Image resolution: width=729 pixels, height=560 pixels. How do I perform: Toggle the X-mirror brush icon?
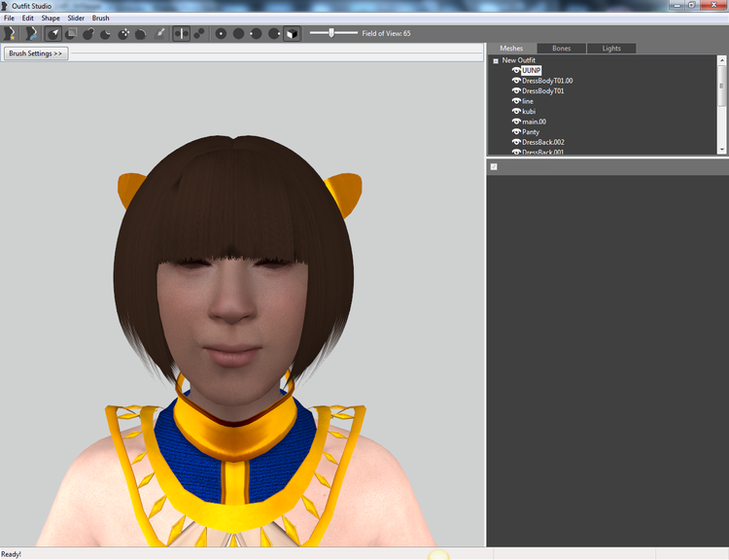[182, 33]
